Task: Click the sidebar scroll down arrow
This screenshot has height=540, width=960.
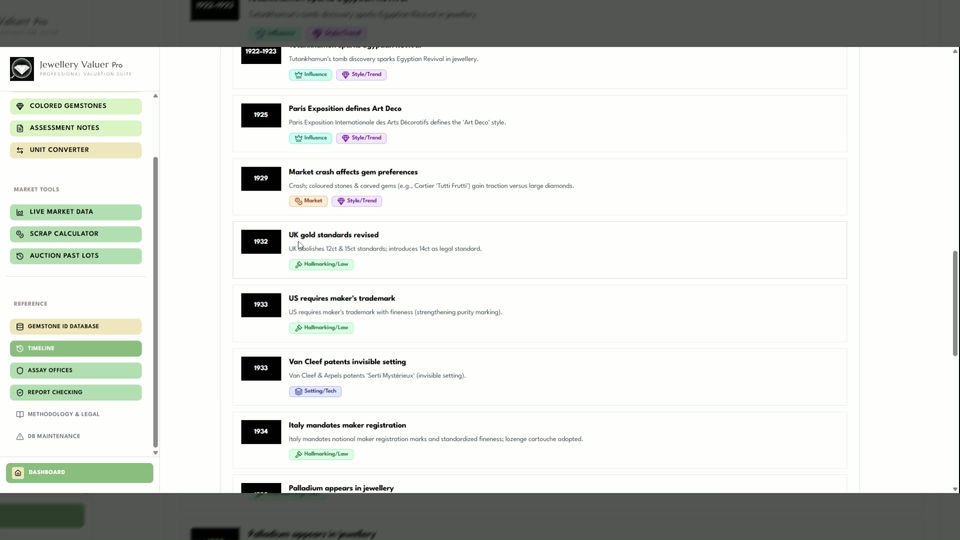Action: [x=156, y=453]
